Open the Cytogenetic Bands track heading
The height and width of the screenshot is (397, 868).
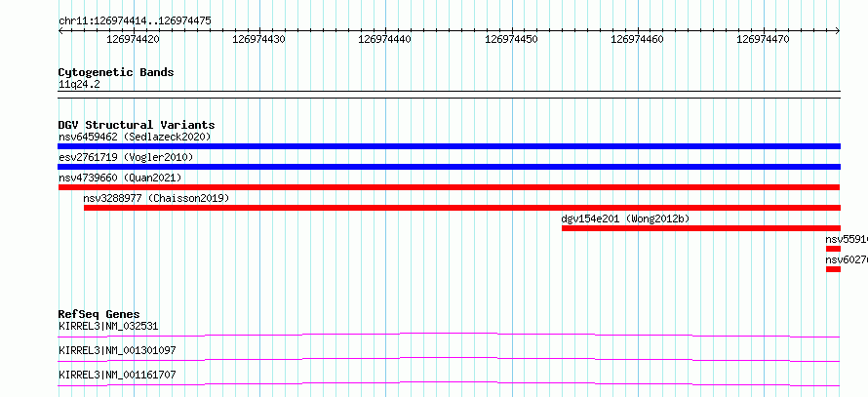pos(116,72)
